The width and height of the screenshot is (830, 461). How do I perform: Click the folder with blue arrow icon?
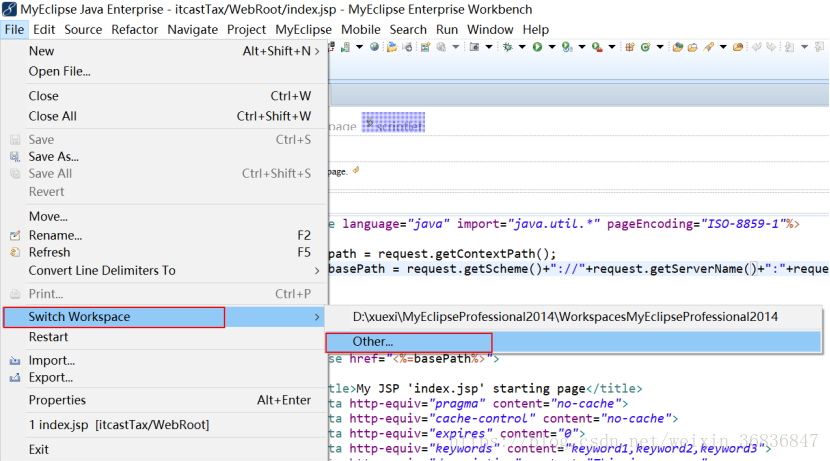pos(392,47)
